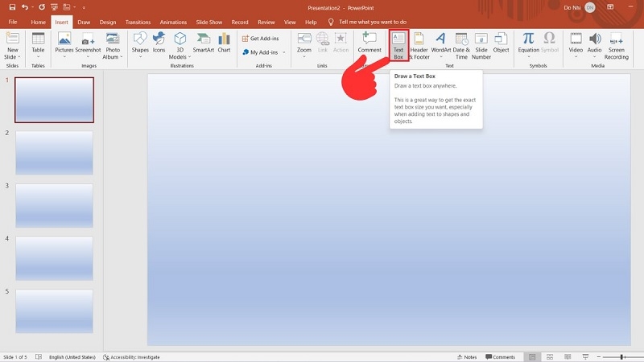Insert a Video
Viewport: 644px width, 362px height.
pyautogui.click(x=576, y=45)
